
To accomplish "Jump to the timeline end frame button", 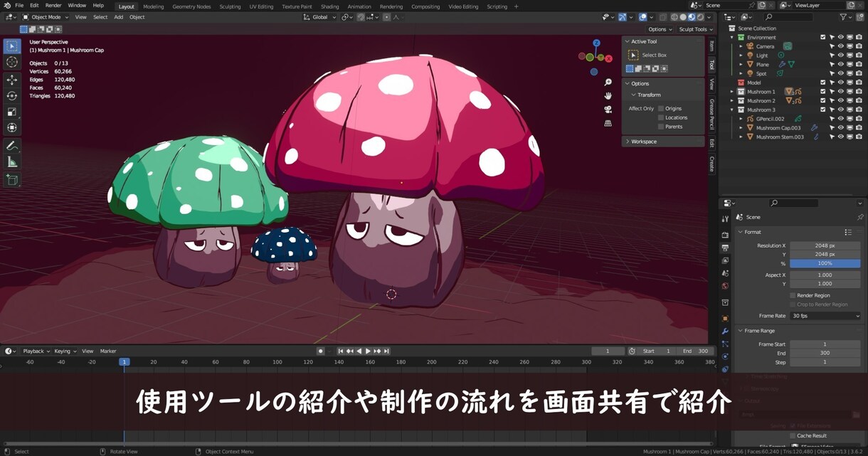I will point(386,351).
